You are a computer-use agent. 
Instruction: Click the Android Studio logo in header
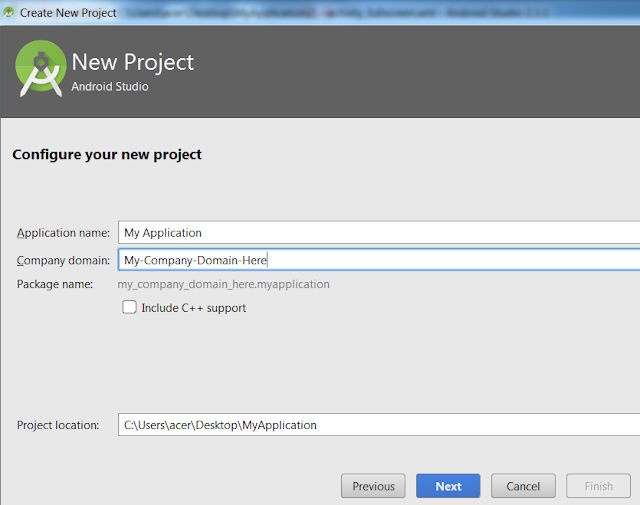click(x=40, y=68)
